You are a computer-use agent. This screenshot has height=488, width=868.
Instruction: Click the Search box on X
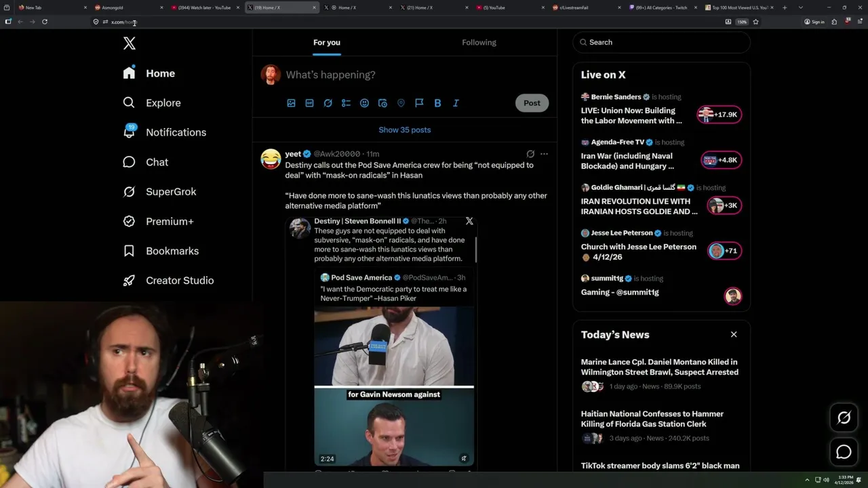[x=661, y=42]
